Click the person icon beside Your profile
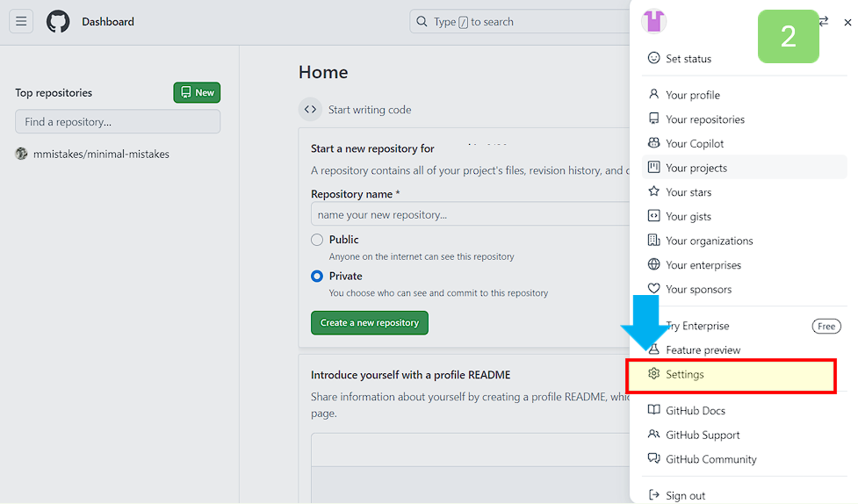Viewport: 858px width, 504px height. (x=654, y=94)
